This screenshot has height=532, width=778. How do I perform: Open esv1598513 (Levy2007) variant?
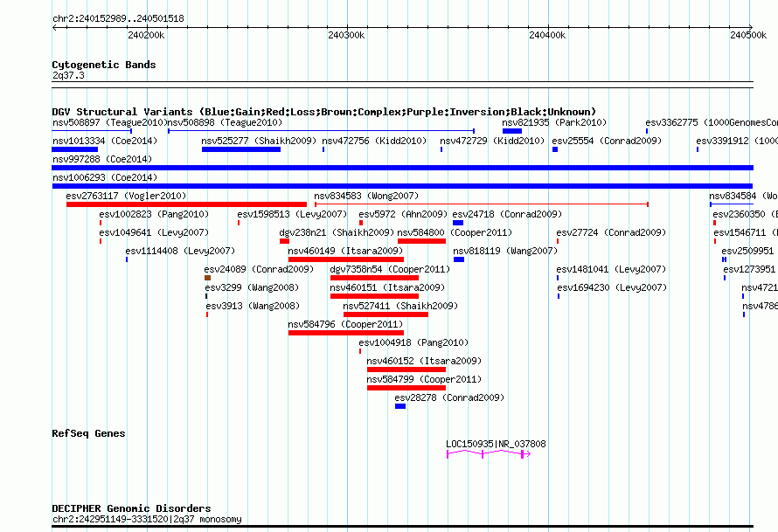click(x=292, y=214)
